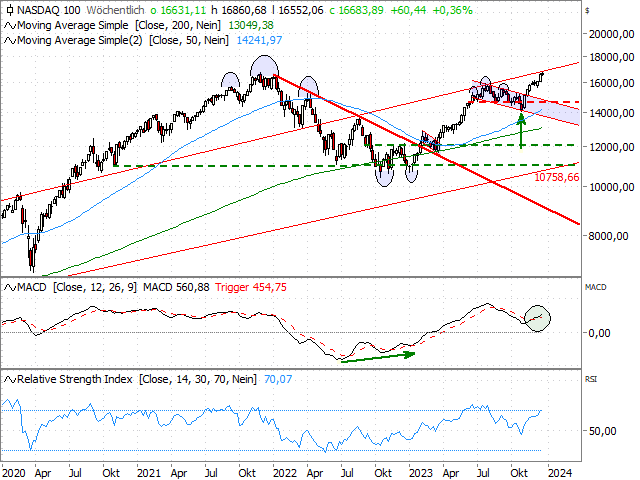Select the NASDAQ 100 title text
640x480 pixels.
[49, 10]
